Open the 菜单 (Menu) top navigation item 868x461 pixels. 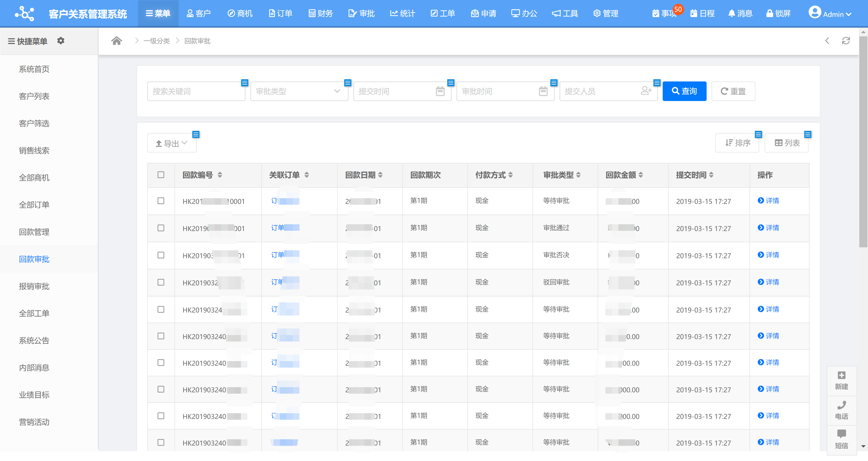click(x=158, y=13)
